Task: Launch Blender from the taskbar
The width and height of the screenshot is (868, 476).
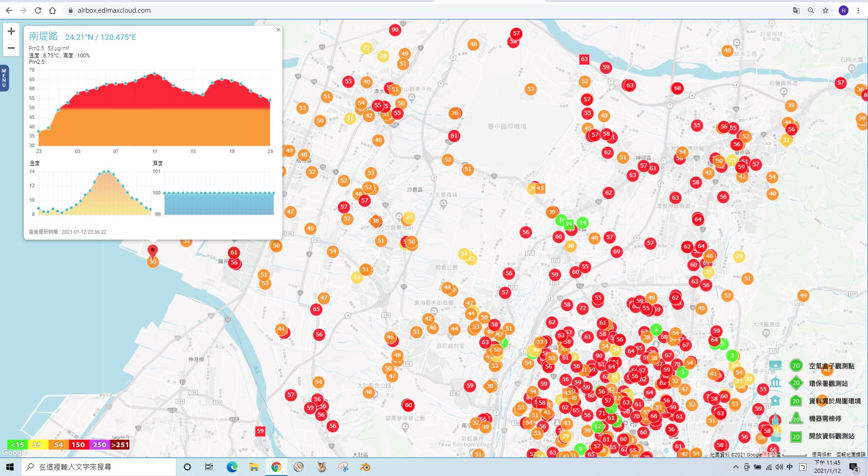Action: 365,467
